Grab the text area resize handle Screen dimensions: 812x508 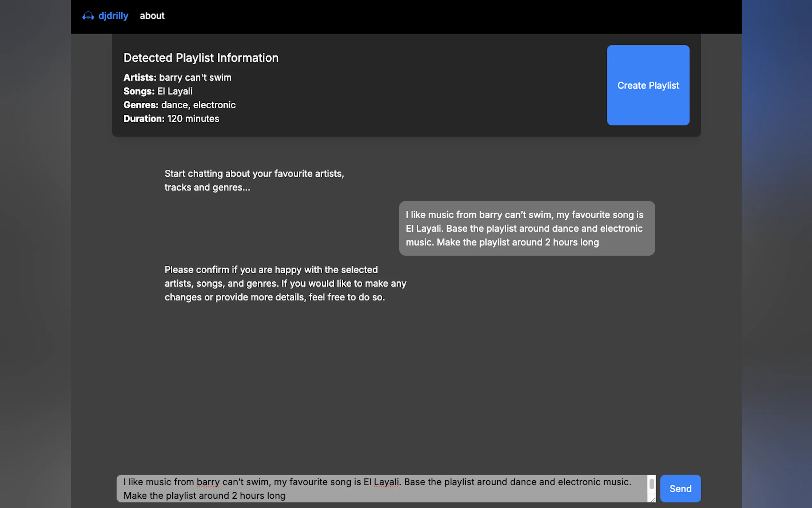tap(653, 500)
